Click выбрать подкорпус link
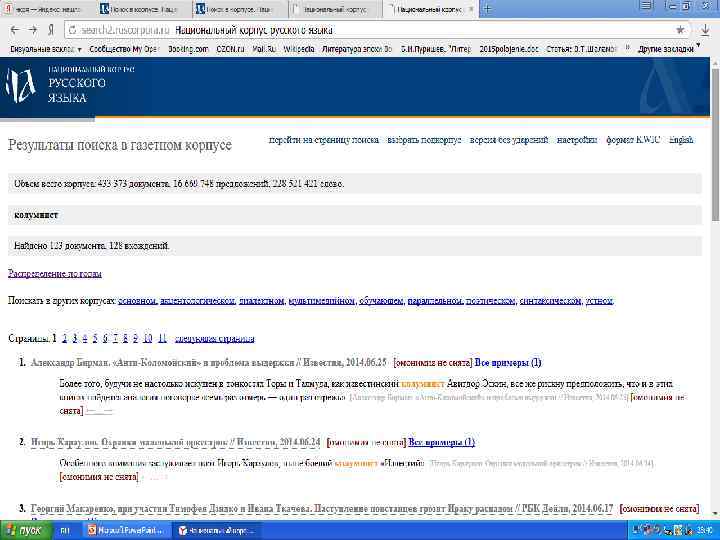 [424, 140]
